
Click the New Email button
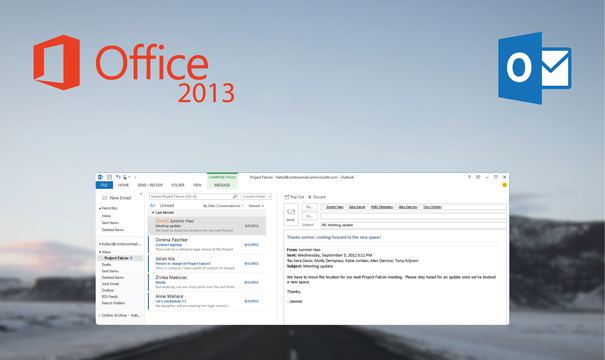click(117, 198)
